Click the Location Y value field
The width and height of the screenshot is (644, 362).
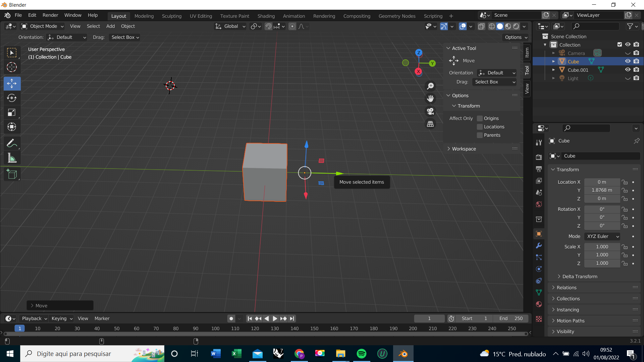[602, 190]
